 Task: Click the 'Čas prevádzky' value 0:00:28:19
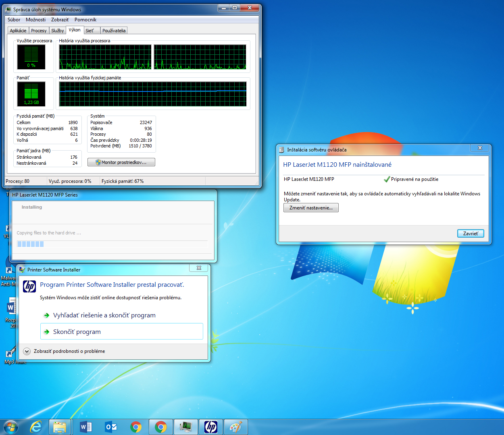click(x=141, y=140)
